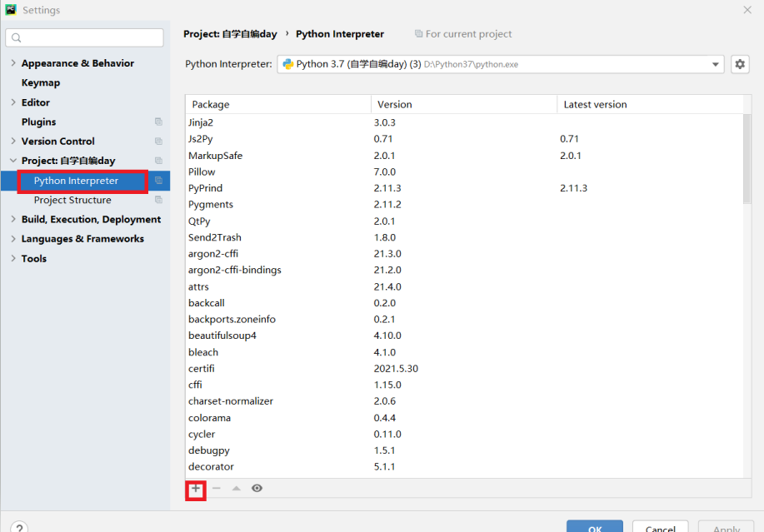Click the copy icon beside Plugins
Screen dimensions: 764x532
pos(158,122)
